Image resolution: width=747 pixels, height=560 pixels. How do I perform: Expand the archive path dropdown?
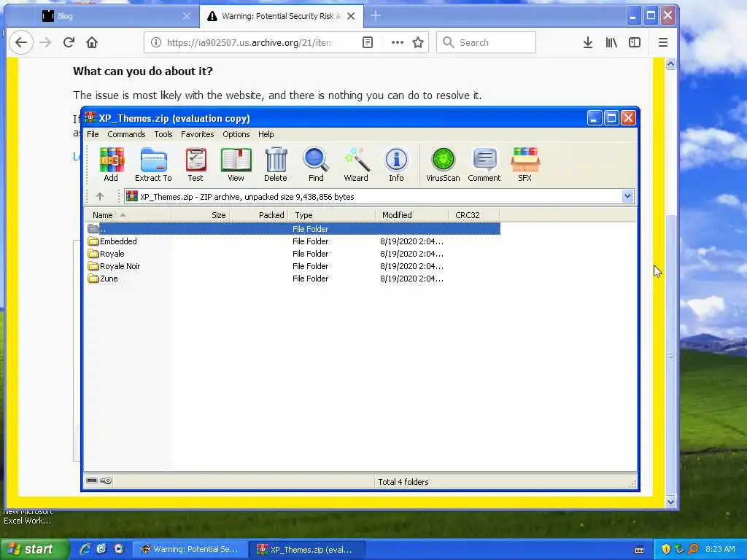click(x=627, y=196)
